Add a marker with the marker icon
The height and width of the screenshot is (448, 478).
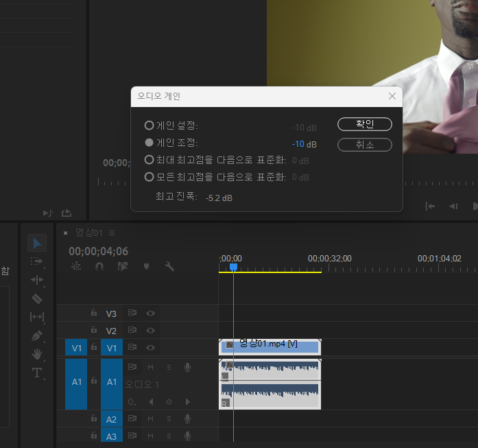[x=146, y=267]
